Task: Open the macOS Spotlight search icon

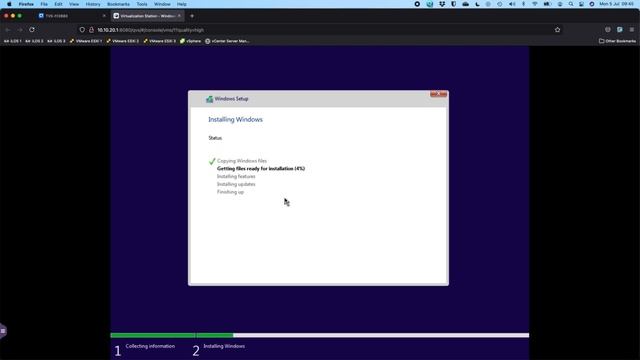Action: 571,4
